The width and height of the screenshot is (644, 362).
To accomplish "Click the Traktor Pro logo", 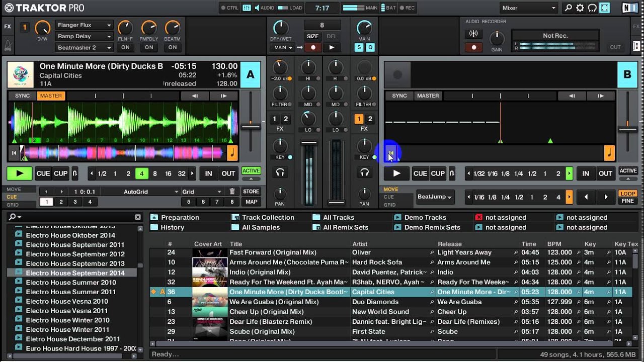I will tap(44, 8).
